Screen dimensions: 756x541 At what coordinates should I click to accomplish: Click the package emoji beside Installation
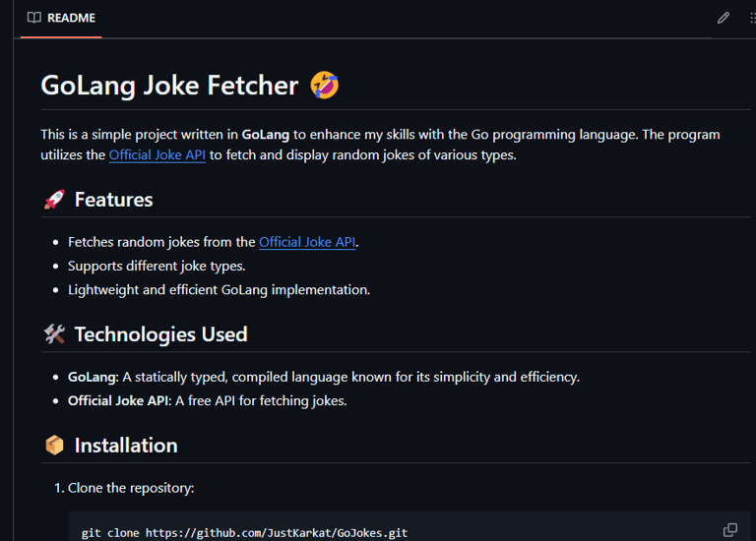tap(54, 446)
